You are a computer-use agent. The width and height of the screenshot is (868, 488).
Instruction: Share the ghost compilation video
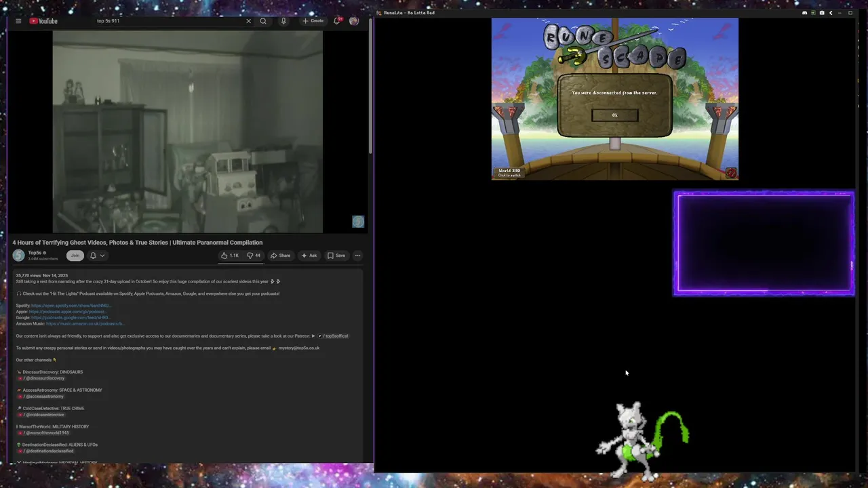(280, 256)
